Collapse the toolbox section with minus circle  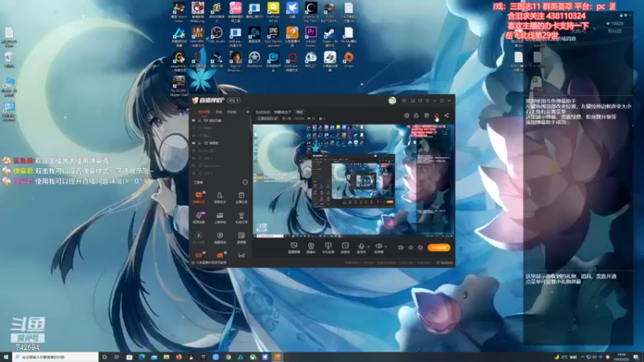tap(246, 183)
